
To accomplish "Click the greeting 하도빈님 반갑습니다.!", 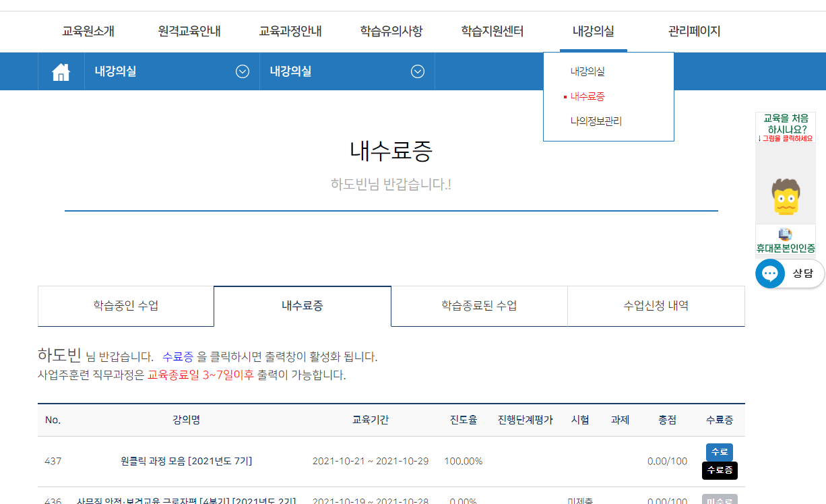I will tap(391, 184).
